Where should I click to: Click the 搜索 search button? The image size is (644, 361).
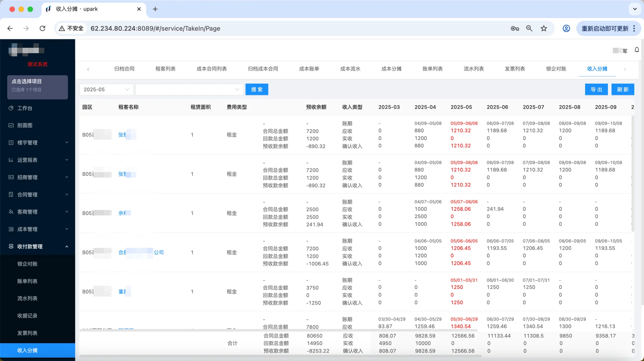257,89
